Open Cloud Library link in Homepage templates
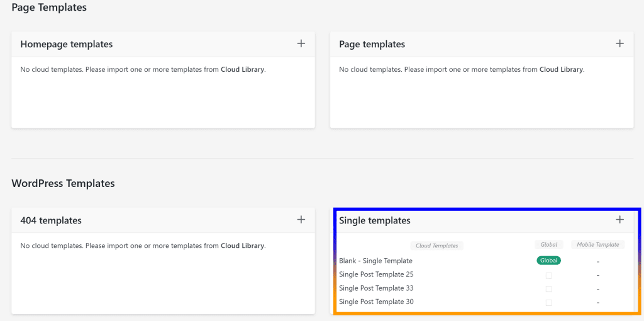 point(243,70)
